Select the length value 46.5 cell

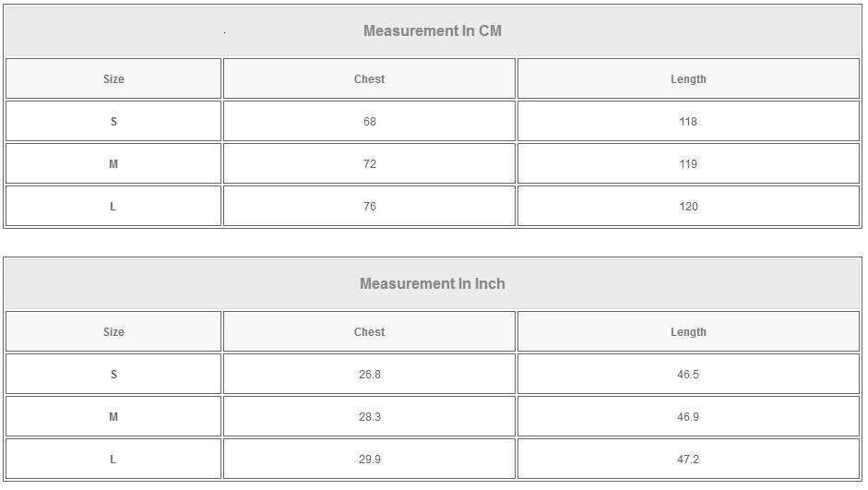point(688,375)
